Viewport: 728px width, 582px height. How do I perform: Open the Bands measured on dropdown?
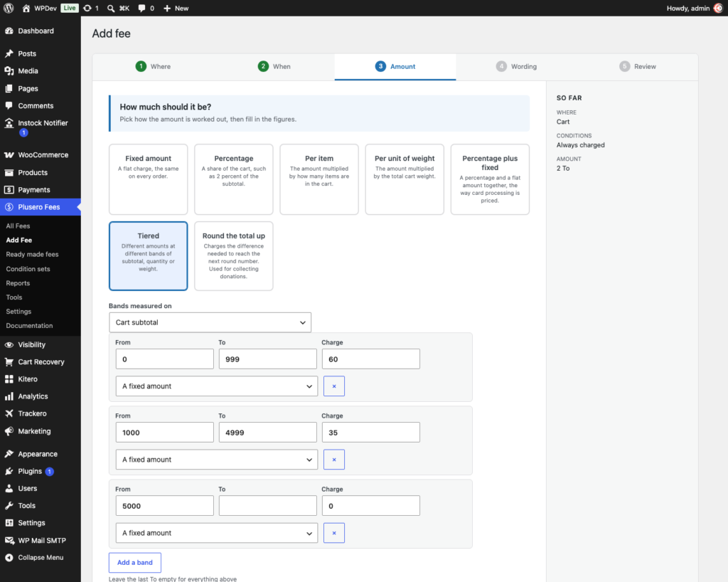pyautogui.click(x=210, y=322)
